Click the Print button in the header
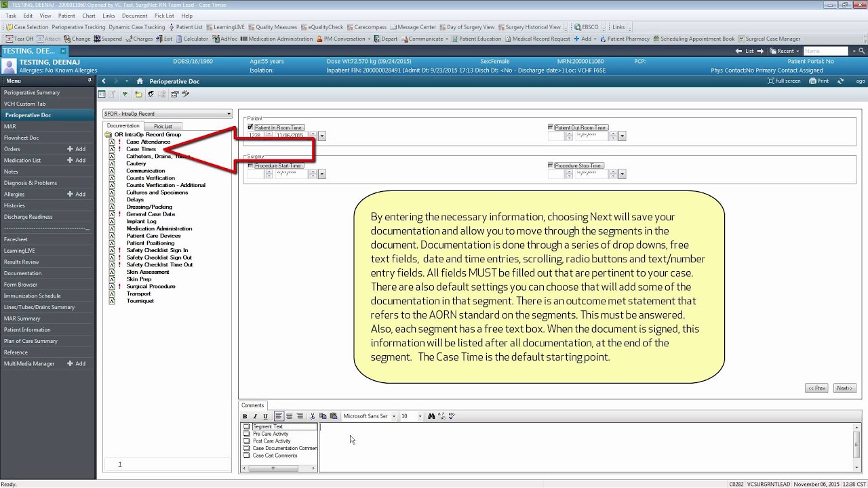Screen dimensions: 868x488 (819, 81)
